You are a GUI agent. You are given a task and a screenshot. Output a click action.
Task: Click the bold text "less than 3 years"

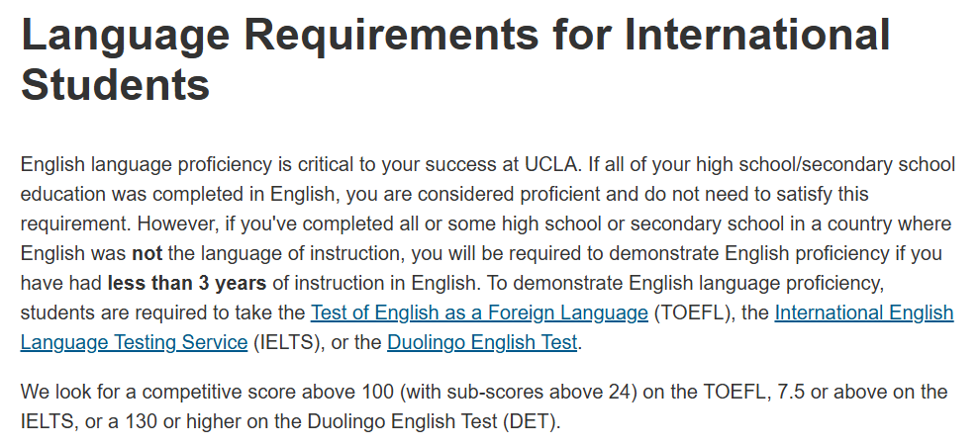tap(187, 284)
